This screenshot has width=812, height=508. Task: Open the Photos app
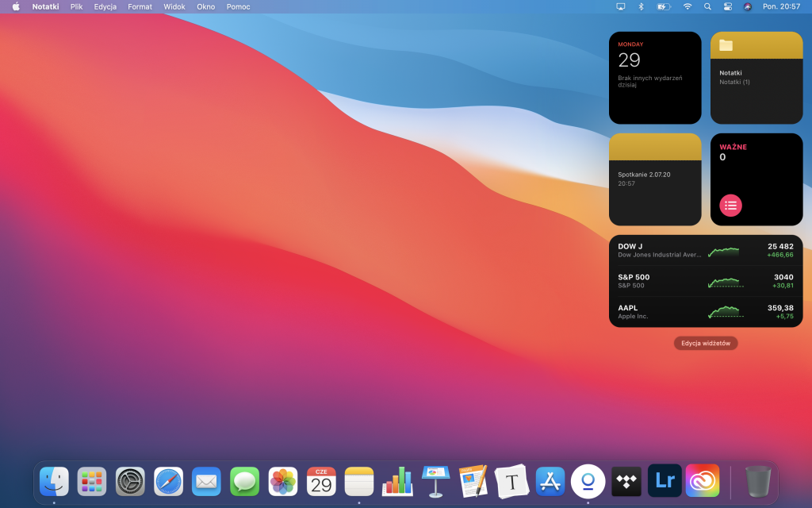(x=282, y=481)
